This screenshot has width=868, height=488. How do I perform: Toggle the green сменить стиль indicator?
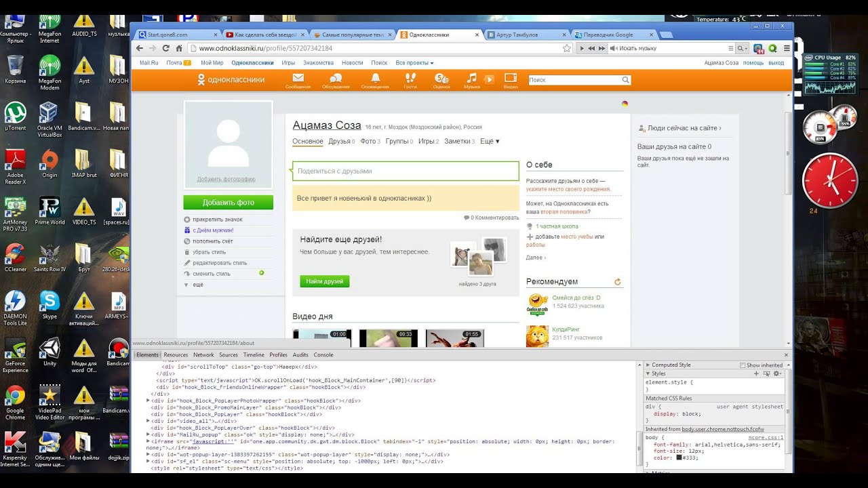[262, 273]
